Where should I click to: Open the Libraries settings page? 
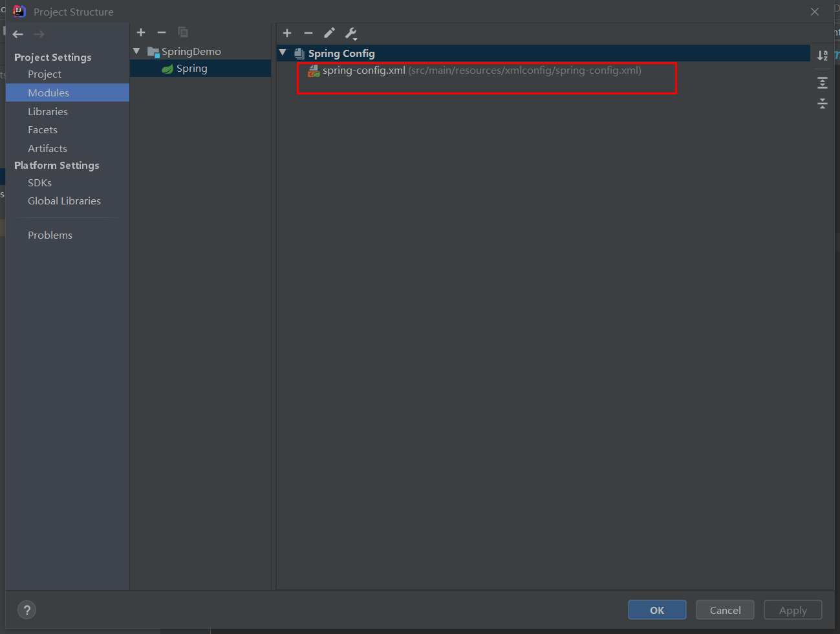48,112
